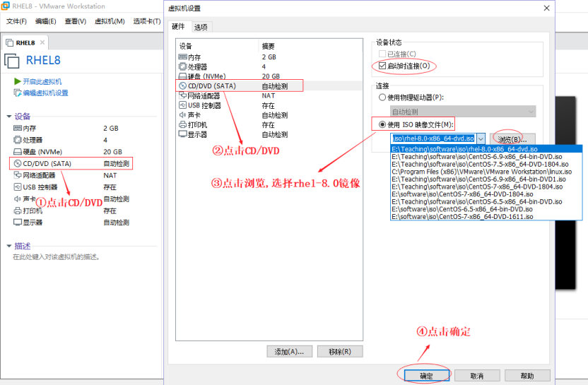The height and width of the screenshot is (385, 588).
Task: Click USB controller icon in settings list
Action: coord(182,105)
